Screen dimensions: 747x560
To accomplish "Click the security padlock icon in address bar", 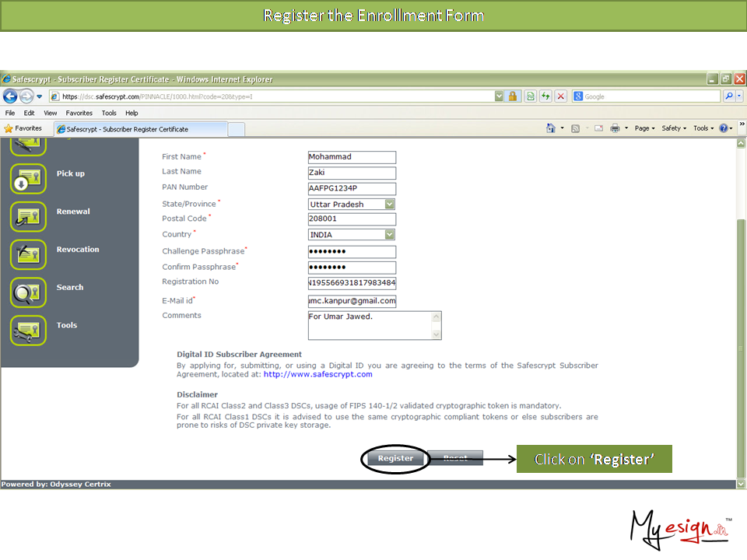I will click(513, 96).
